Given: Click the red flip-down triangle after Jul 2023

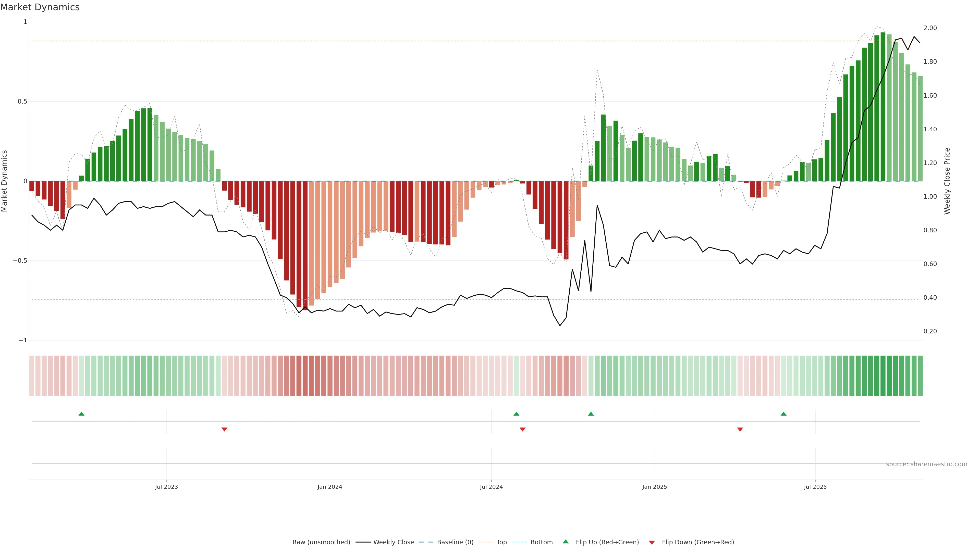Looking at the screenshot, I should [x=224, y=429].
